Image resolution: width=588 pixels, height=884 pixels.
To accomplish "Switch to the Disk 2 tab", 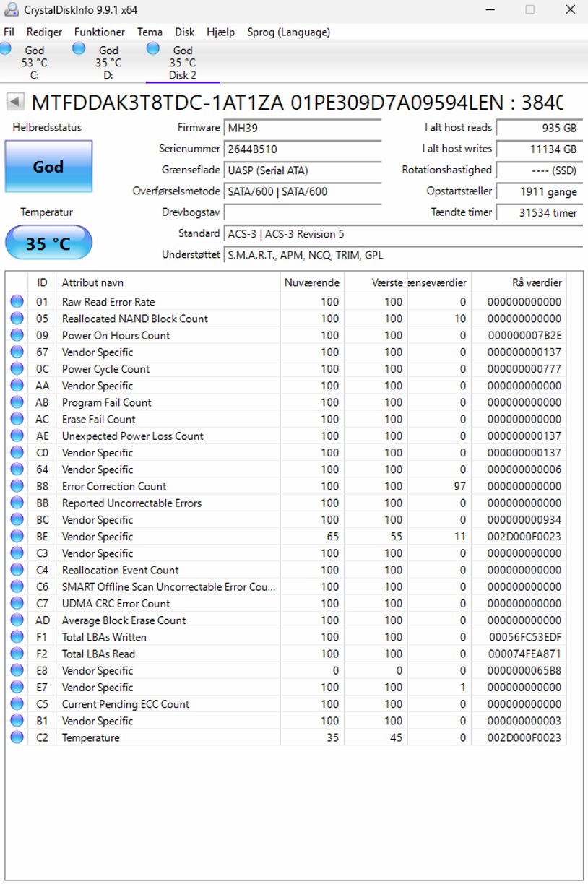I will coord(183,62).
